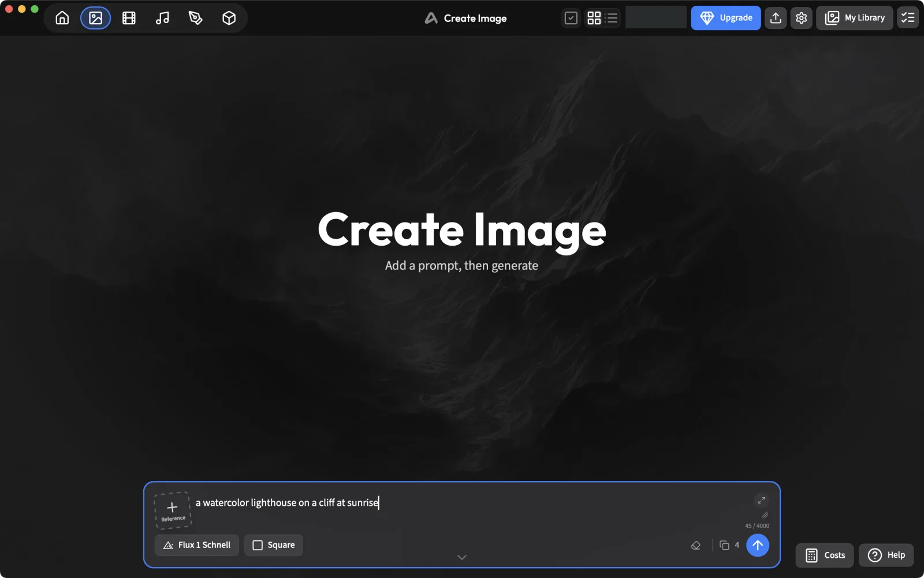The image size is (924, 578).
Task: Switch to grid view layout
Action: click(x=594, y=18)
